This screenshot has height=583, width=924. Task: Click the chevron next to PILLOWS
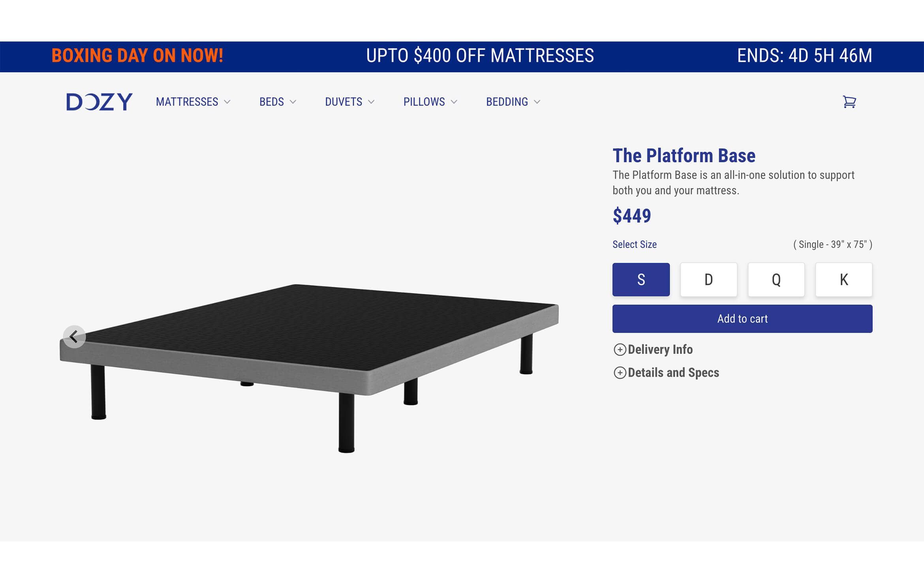(454, 102)
